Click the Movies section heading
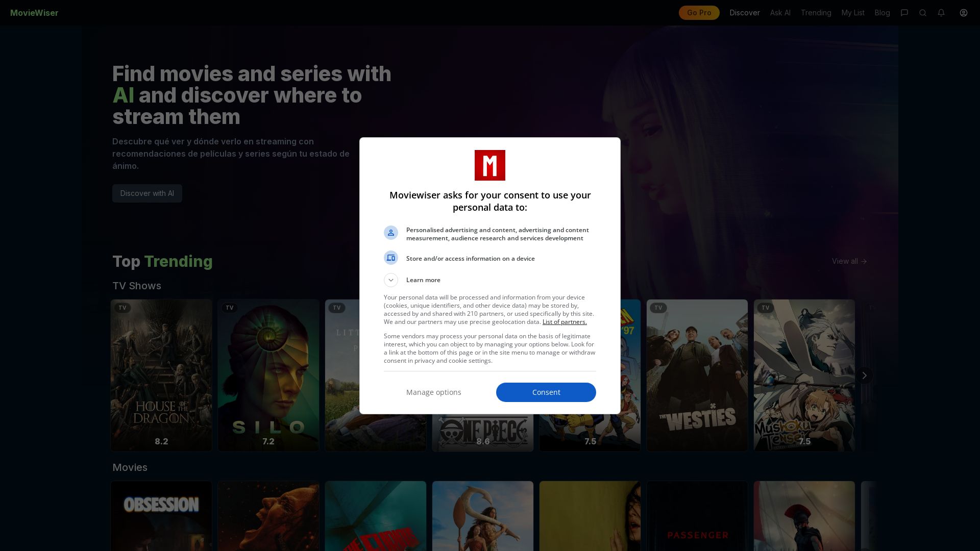Viewport: 980px width, 551px height. pyautogui.click(x=130, y=468)
